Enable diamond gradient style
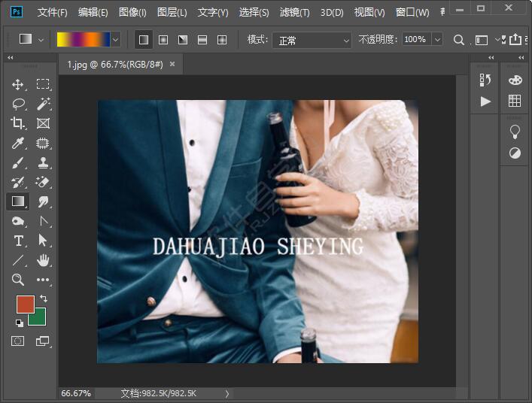 [x=222, y=39]
